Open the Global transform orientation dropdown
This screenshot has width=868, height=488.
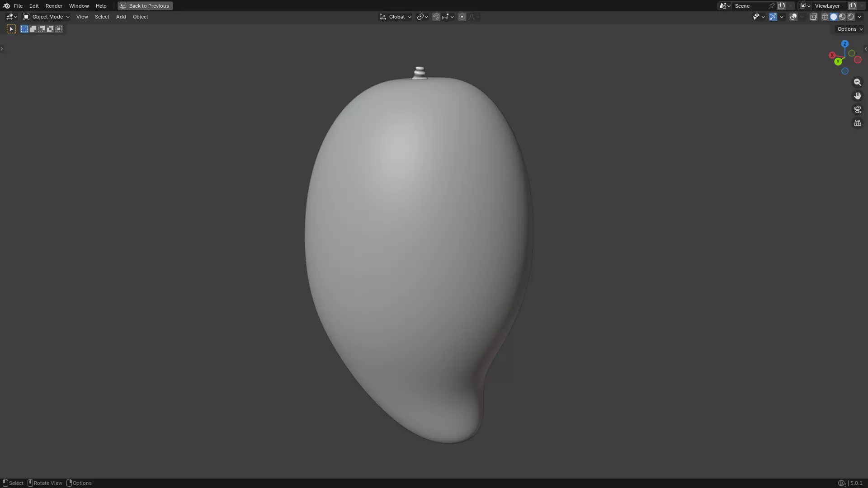pyautogui.click(x=396, y=17)
